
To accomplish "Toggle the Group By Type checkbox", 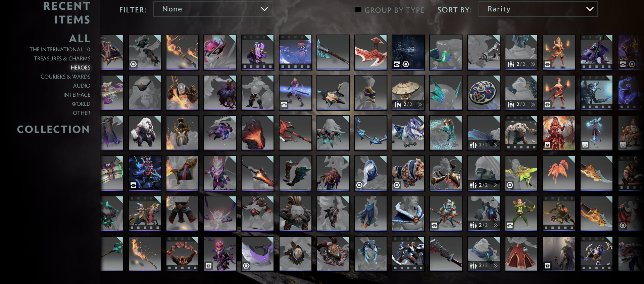I will tap(358, 9).
